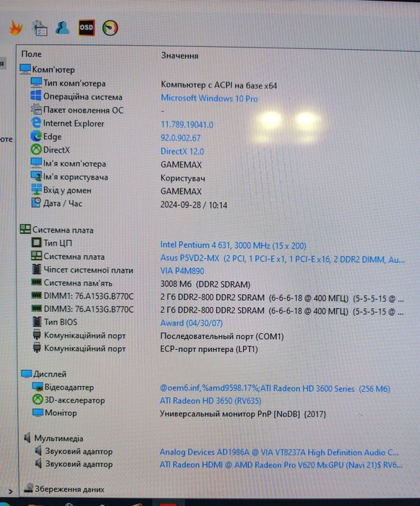
Task: Click the Системна плата section icon
Action: point(25,229)
